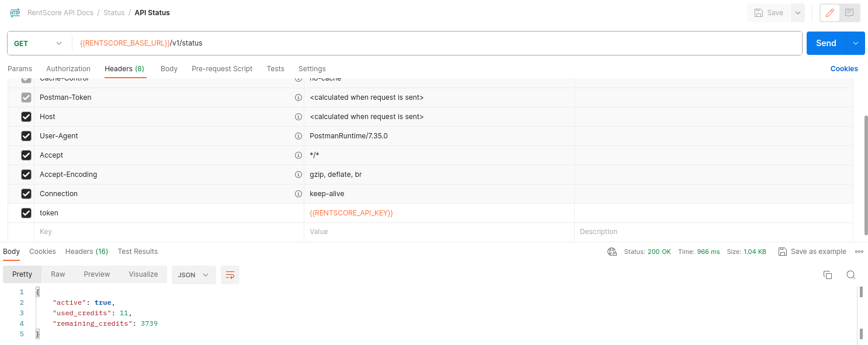This screenshot has height=345, width=868.
Task: Open the Authorization tab
Action: (x=68, y=69)
